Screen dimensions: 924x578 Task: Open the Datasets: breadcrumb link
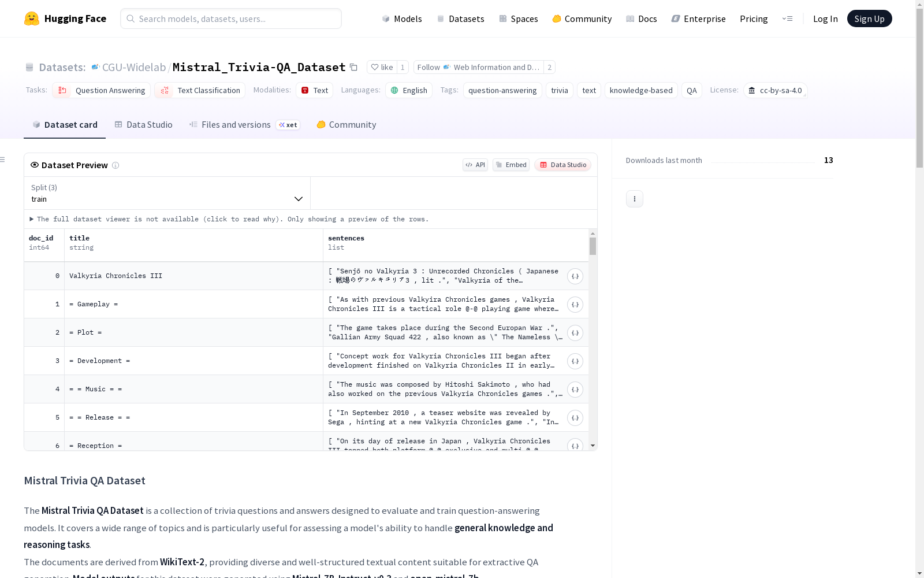[x=62, y=67]
